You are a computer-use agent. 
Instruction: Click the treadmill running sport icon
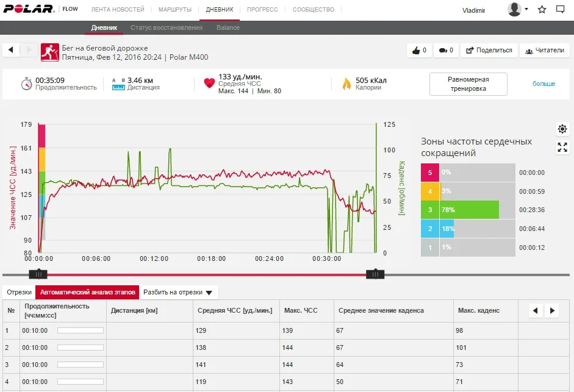click(49, 52)
